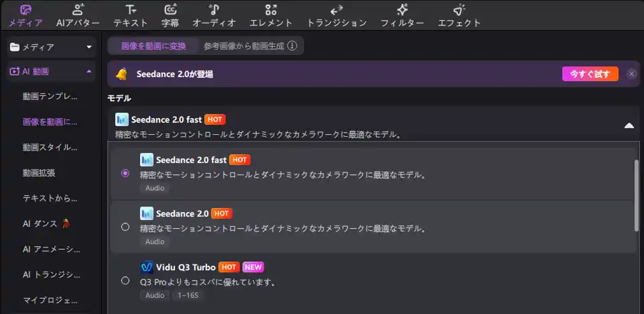Click the model list vertical scrollbar
Viewport: 644px width, 314px height.
(x=637, y=195)
